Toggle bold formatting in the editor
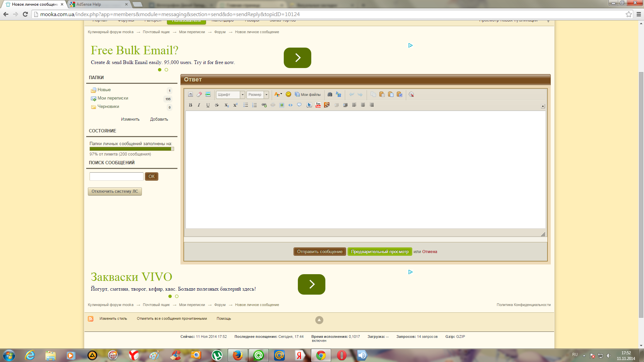 pyautogui.click(x=191, y=105)
